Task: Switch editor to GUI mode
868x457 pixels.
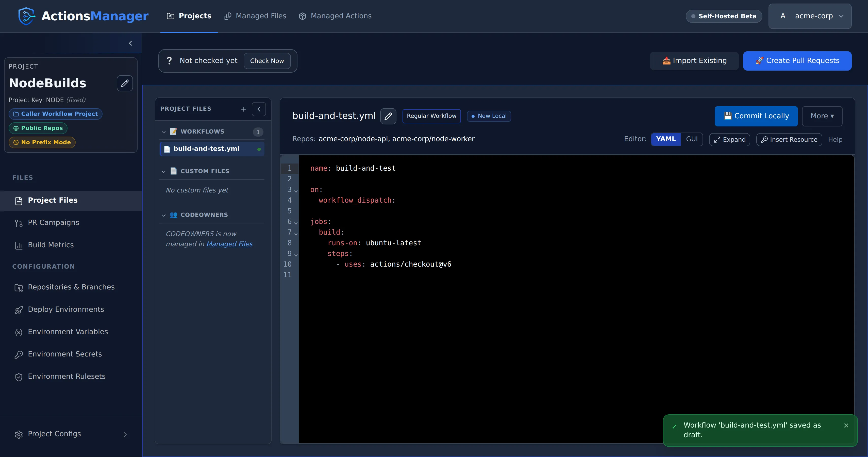Action: tap(692, 139)
